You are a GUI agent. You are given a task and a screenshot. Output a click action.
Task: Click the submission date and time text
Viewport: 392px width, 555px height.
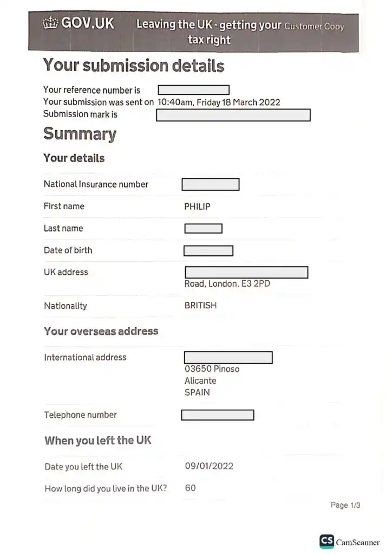point(219,102)
